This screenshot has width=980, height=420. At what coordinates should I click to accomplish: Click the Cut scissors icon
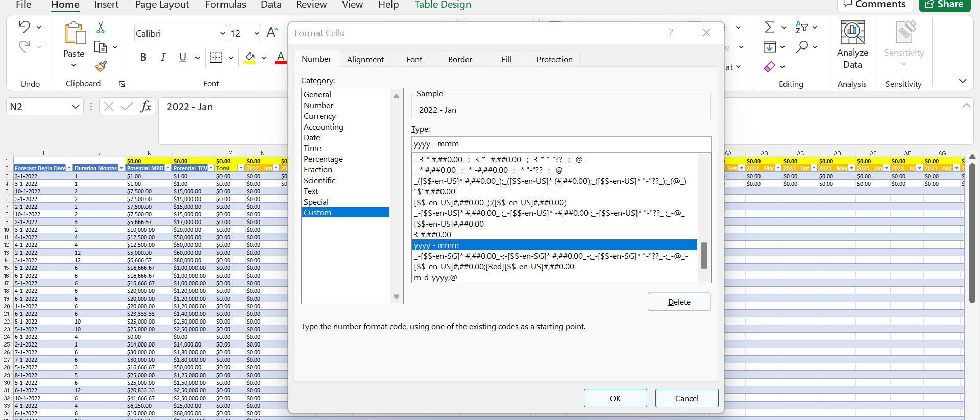[x=101, y=28]
